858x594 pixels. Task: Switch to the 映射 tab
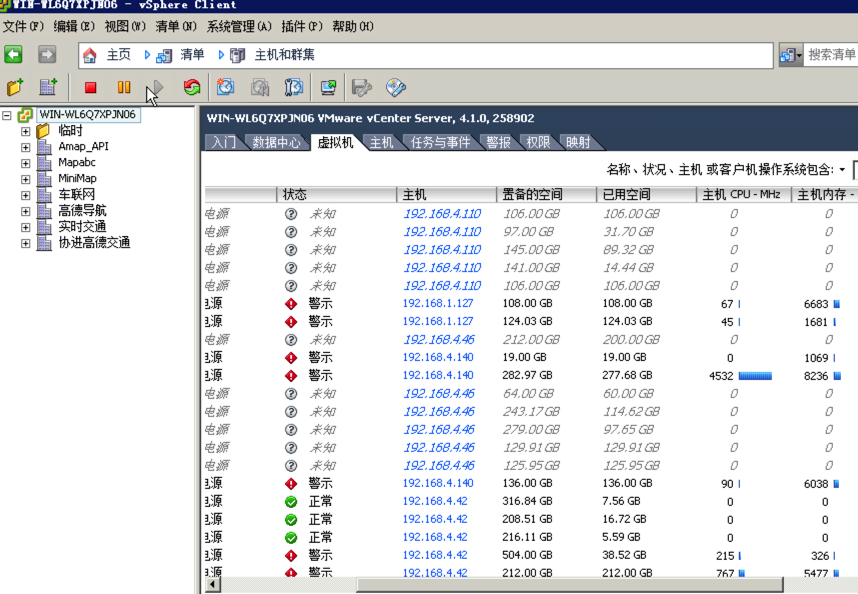(578, 143)
